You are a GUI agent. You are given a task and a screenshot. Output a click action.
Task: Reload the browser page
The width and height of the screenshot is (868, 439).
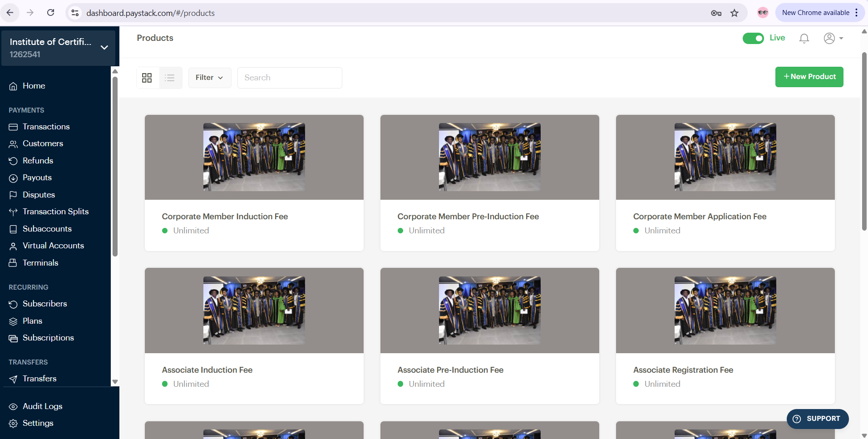(50, 13)
